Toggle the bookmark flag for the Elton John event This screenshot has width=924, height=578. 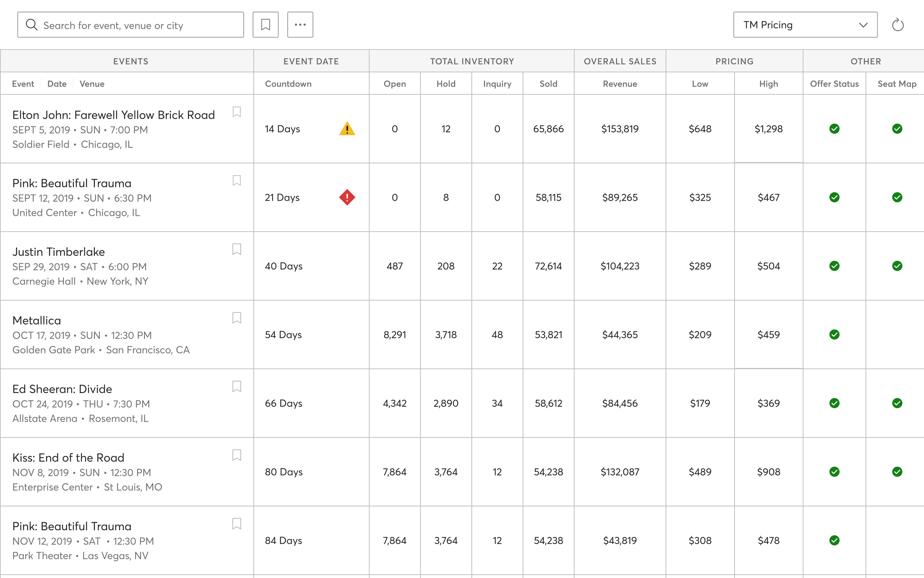pyautogui.click(x=237, y=112)
